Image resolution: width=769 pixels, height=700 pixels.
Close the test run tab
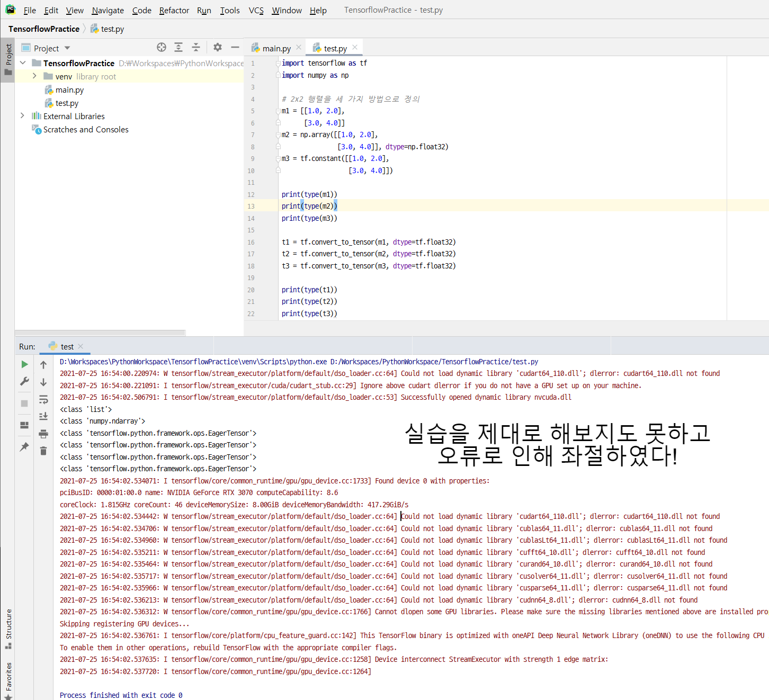81,346
